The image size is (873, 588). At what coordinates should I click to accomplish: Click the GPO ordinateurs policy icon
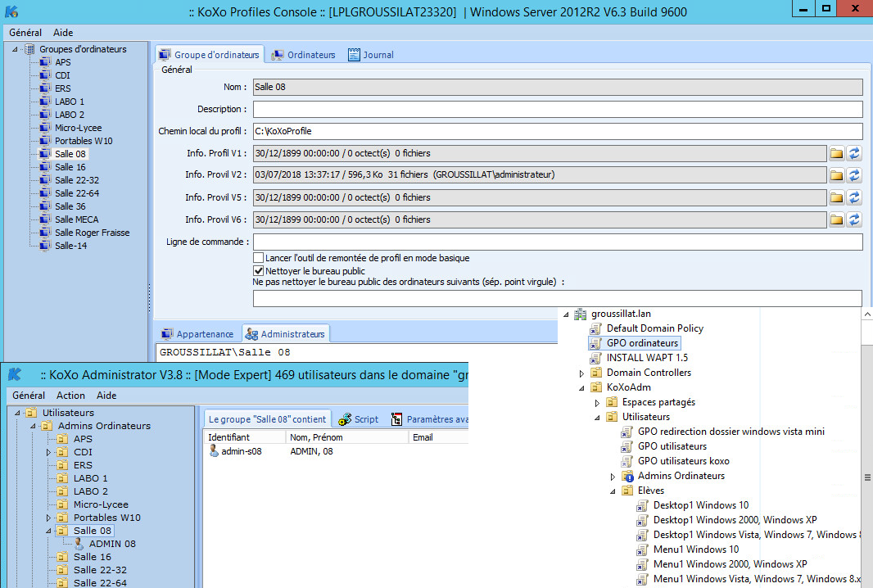pos(595,344)
